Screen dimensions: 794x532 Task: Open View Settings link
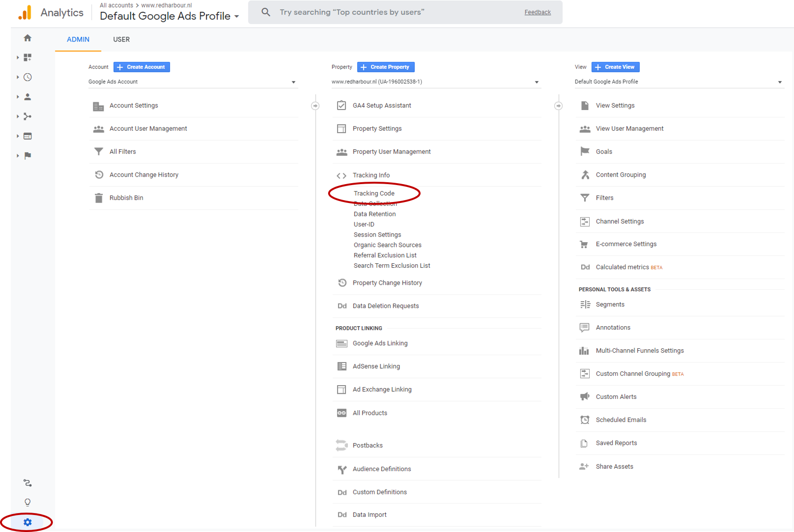click(615, 105)
